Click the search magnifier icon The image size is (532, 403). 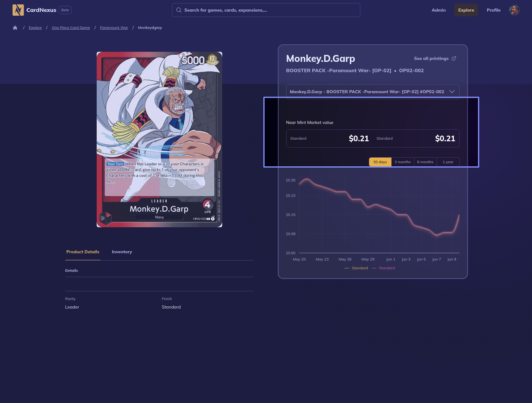[x=179, y=10]
